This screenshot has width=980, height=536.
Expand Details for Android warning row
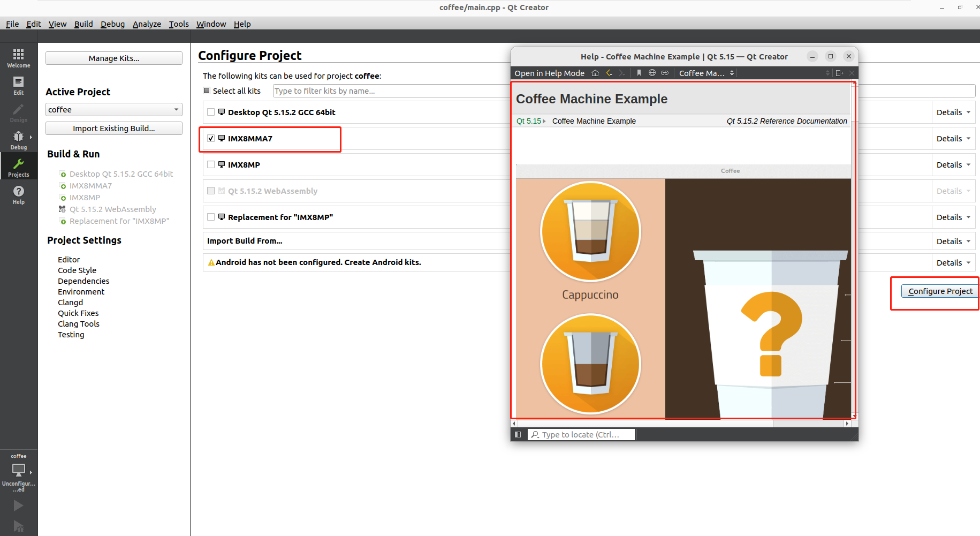pyautogui.click(x=953, y=263)
